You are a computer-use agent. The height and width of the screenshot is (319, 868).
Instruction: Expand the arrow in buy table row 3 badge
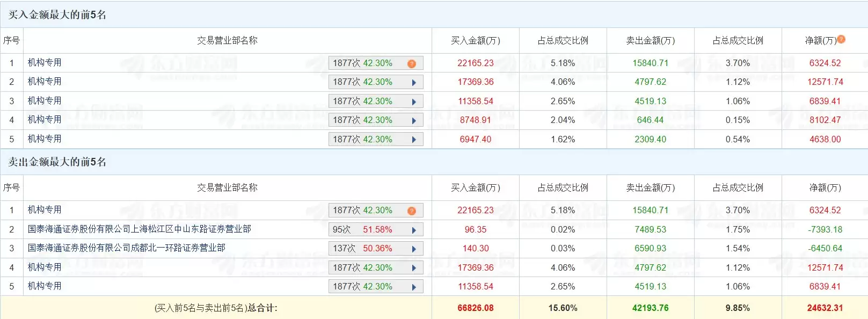(414, 102)
